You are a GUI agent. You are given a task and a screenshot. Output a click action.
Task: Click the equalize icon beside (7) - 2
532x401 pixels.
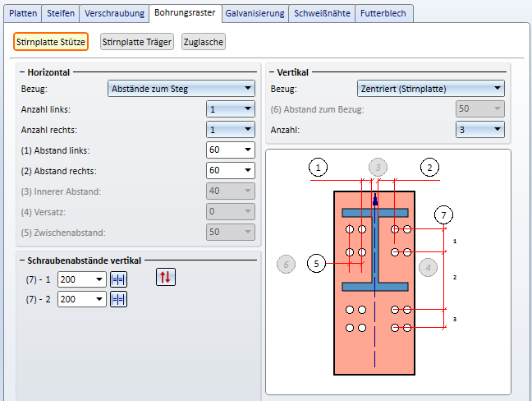click(x=117, y=299)
